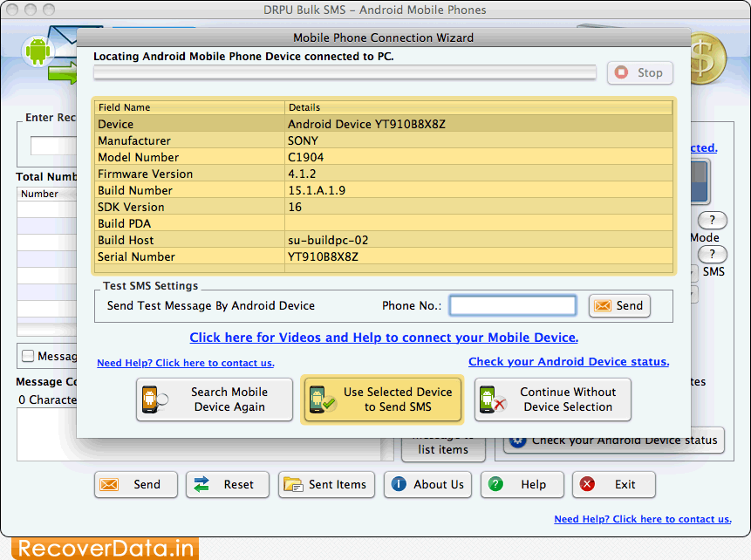This screenshot has height=560, width=751.
Task: Open the Check your Android Device status link
Action: click(569, 362)
